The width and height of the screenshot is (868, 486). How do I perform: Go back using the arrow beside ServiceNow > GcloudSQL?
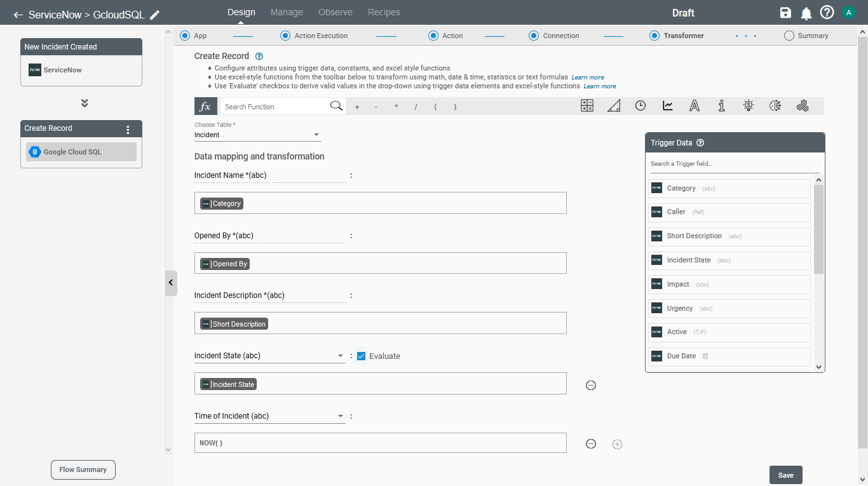[x=18, y=15]
